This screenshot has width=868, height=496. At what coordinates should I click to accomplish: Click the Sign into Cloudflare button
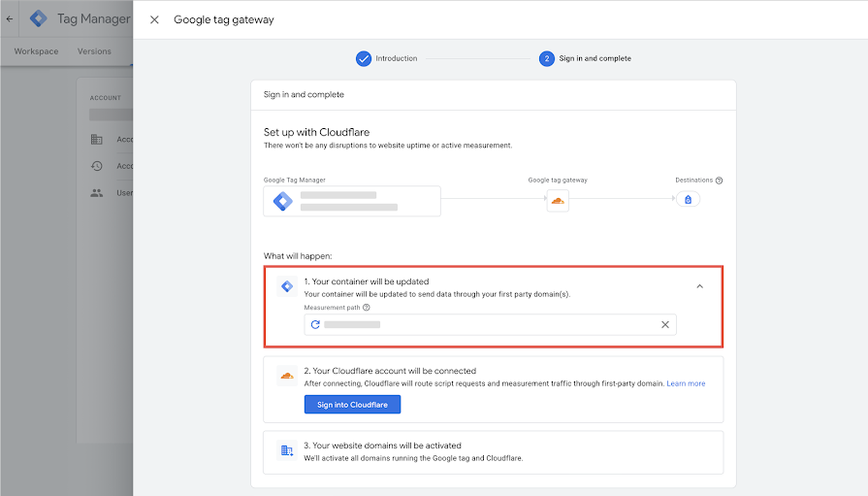pos(352,405)
